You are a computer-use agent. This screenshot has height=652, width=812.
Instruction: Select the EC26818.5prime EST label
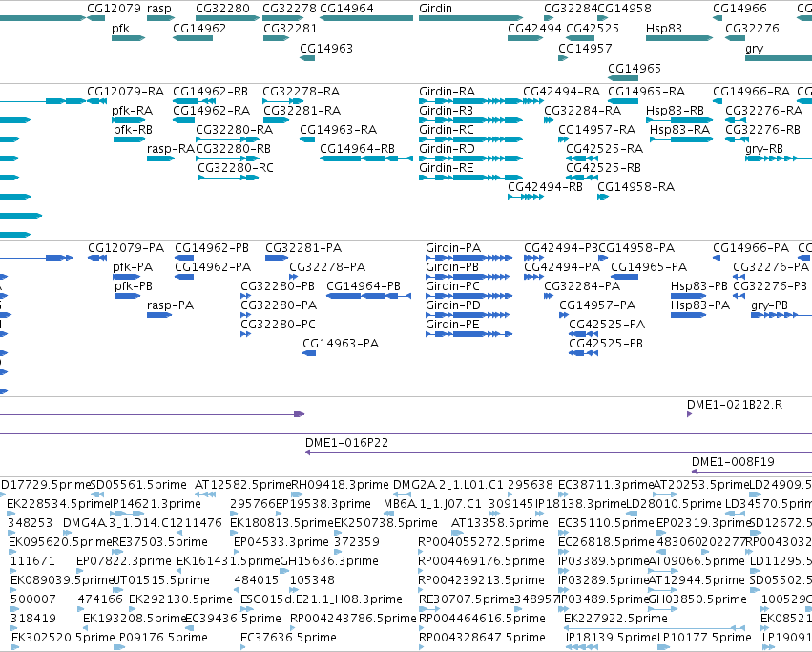click(x=607, y=541)
